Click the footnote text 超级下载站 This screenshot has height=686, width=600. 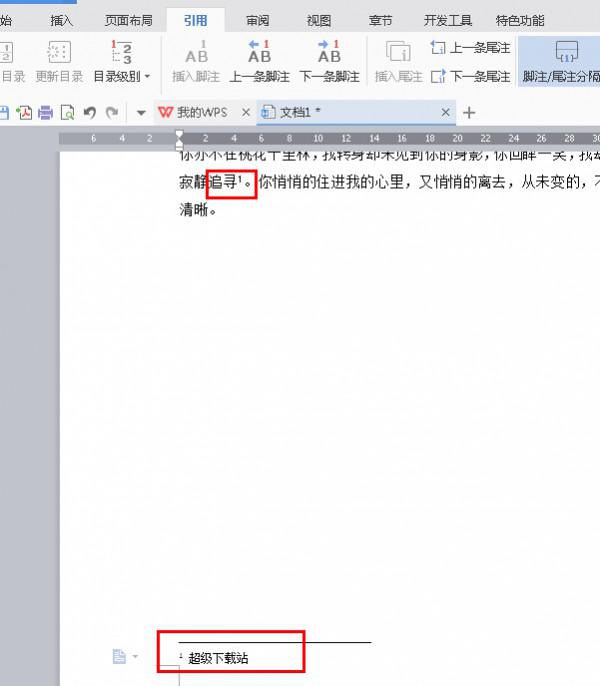click(218, 657)
